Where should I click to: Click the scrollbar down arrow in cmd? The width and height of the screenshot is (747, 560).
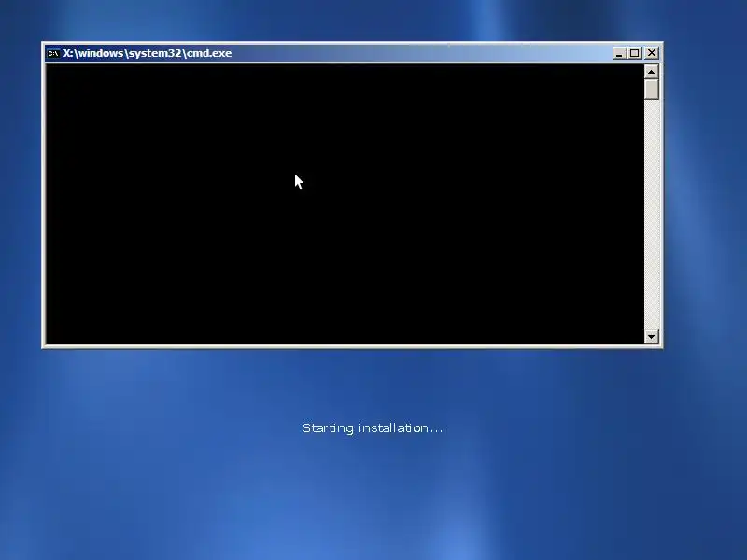[x=651, y=337]
